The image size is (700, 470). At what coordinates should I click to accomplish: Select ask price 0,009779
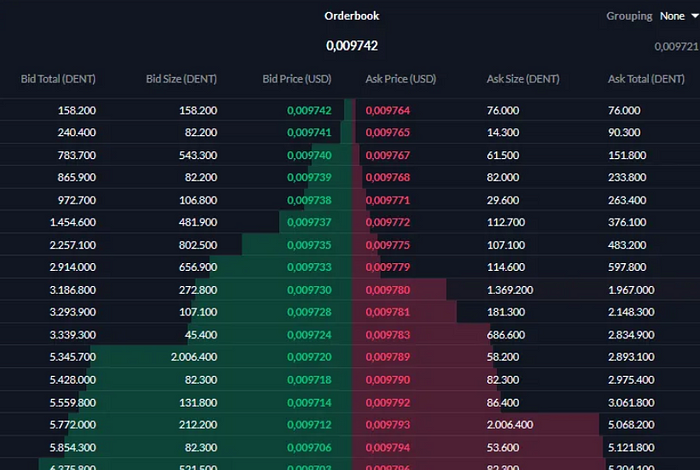click(388, 267)
